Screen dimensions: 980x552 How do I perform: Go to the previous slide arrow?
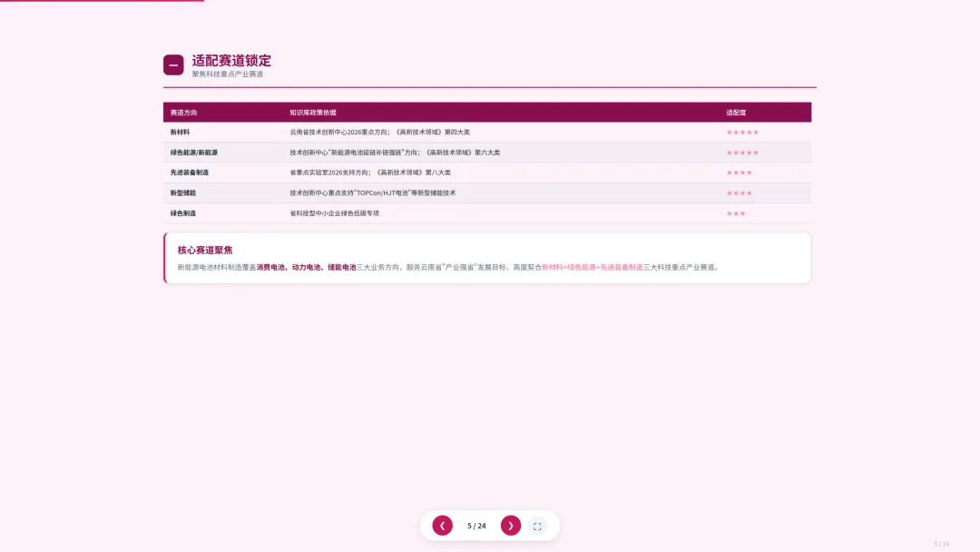tap(443, 526)
